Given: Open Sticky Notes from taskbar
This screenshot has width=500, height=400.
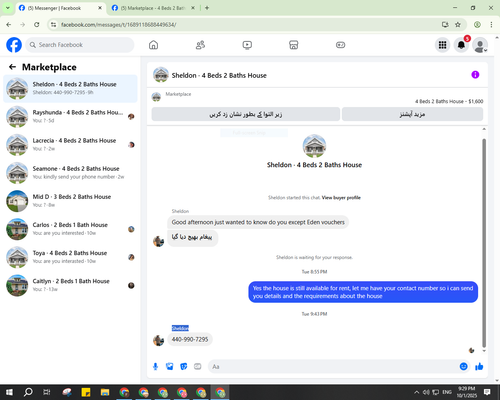Looking at the screenshot, I should click(x=86, y=392).
